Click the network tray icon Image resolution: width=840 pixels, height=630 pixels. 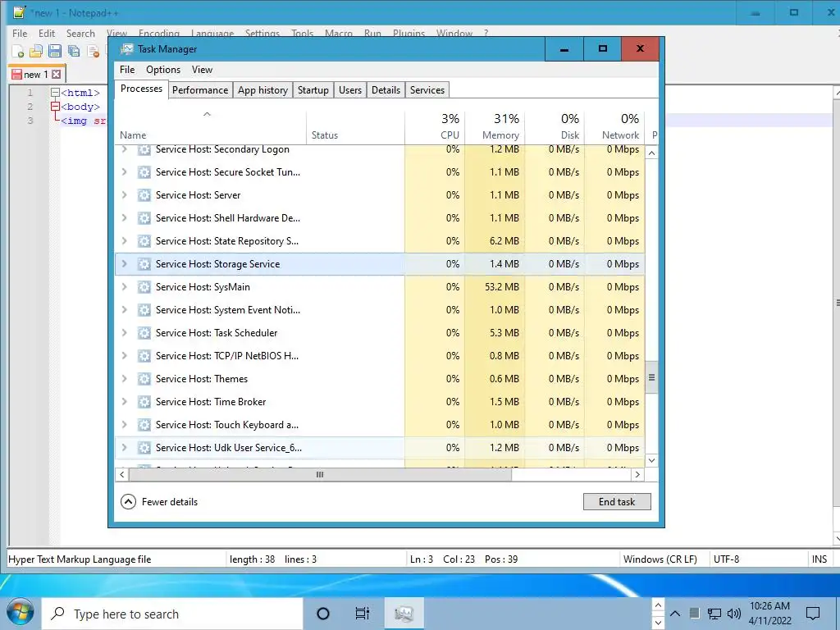(714, 614)
